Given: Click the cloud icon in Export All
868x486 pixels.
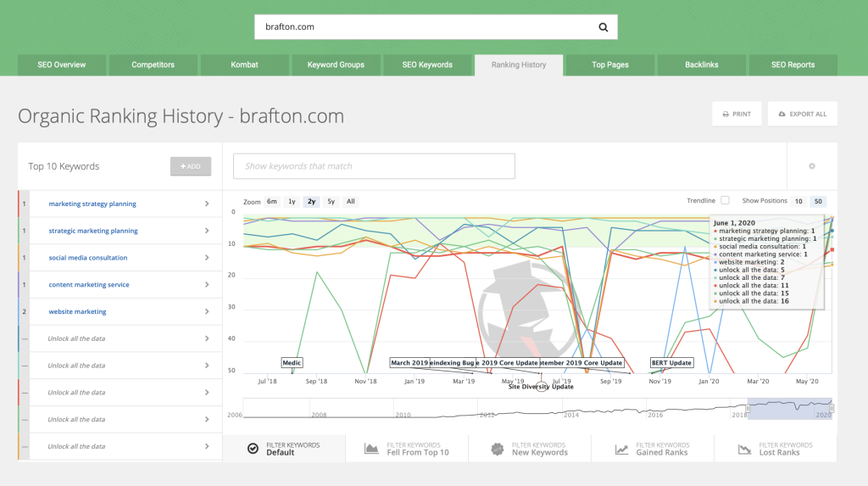Looking at the screenshot, I should pos(782,115).
